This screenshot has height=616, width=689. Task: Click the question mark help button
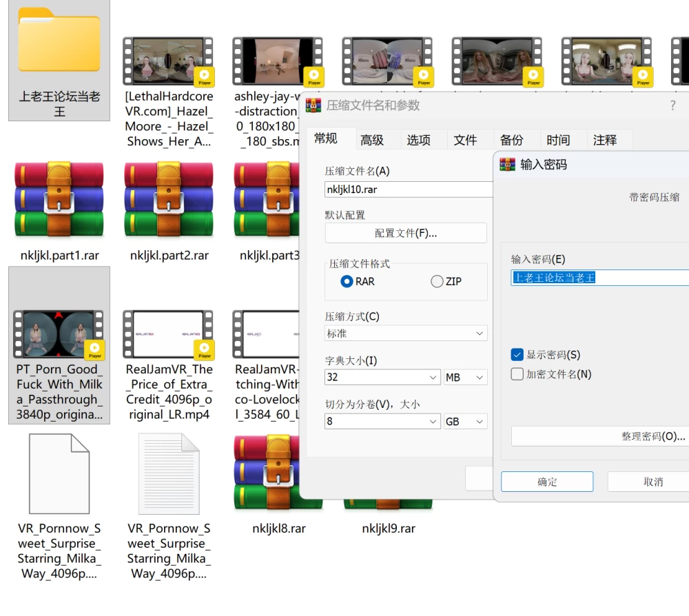tap(672, 105)
